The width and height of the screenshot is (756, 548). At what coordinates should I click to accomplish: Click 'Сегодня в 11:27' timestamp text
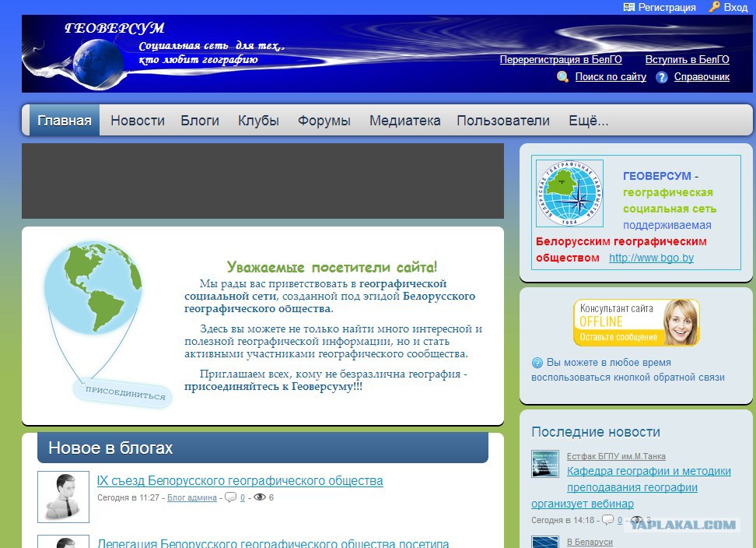(x=128, y=497)
